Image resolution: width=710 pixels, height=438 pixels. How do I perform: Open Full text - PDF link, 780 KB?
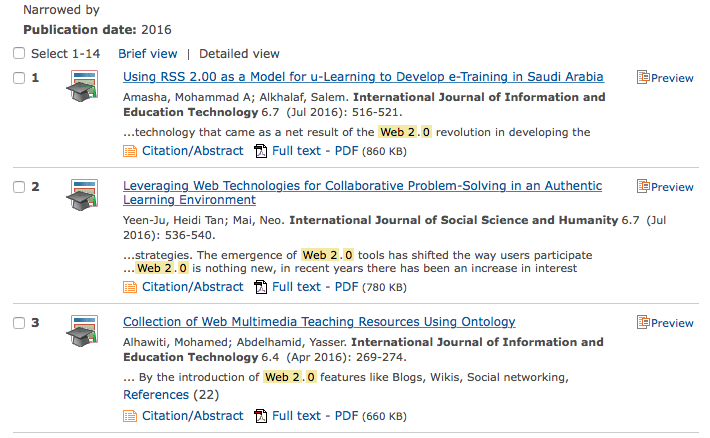(x=314, y=287)
